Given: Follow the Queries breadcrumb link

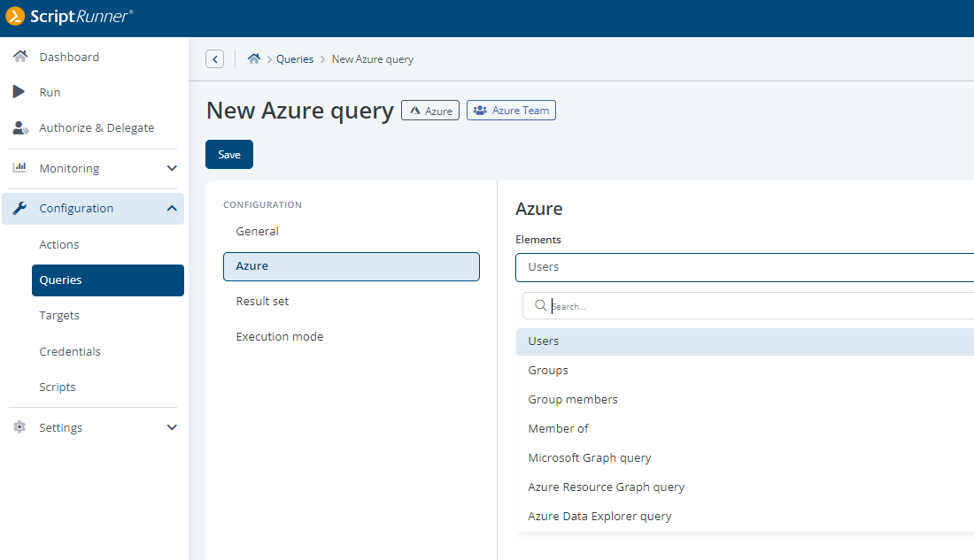Looking at the screenshot, I should tap(295, 59).
